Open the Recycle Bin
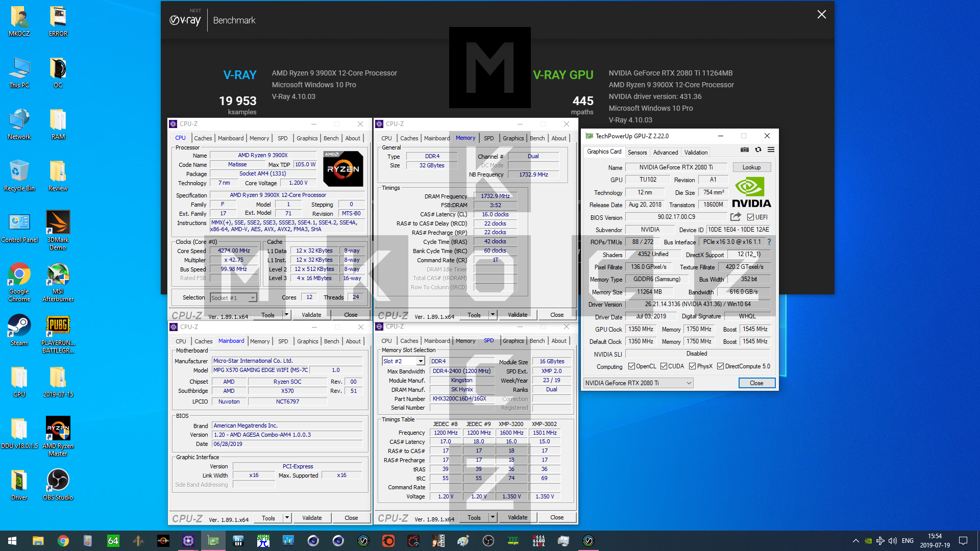980x551 pixels. (x=19, y=176)
